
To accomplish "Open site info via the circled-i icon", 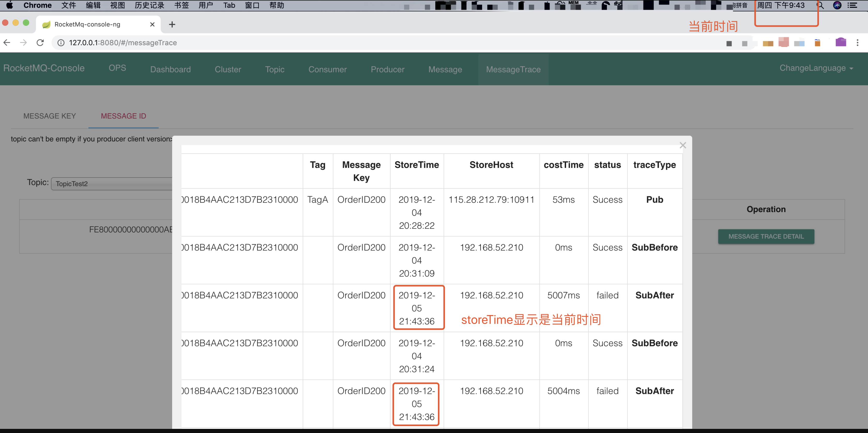I will coord(61,43).
